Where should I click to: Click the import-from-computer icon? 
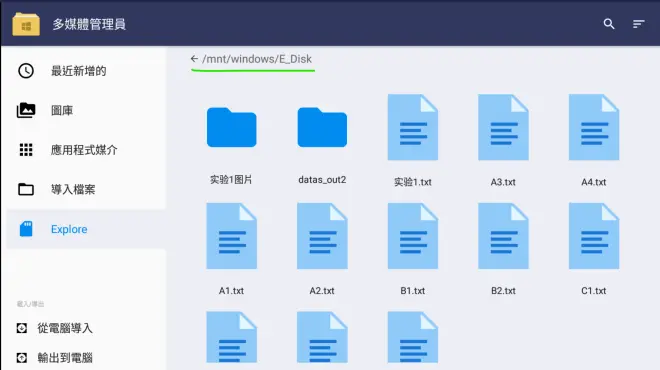coord(22,328)
